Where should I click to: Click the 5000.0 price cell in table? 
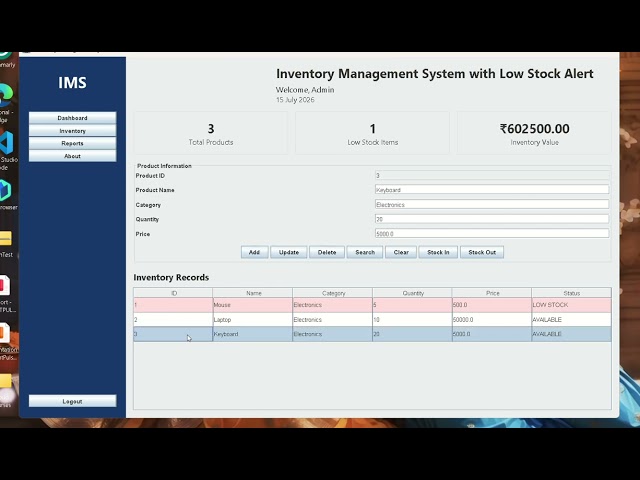[x=492, y=334]
